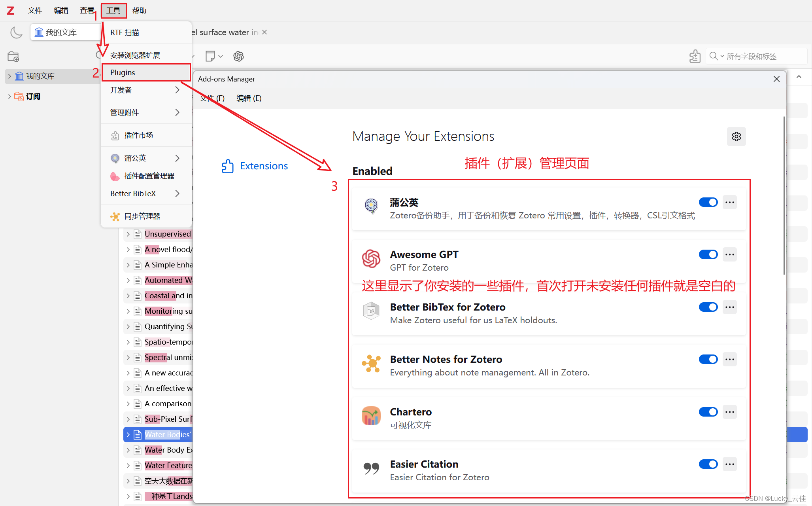Expand the 开发者 submenu
The height and width of the screenshot is (506, 812).
pos(178,90)
